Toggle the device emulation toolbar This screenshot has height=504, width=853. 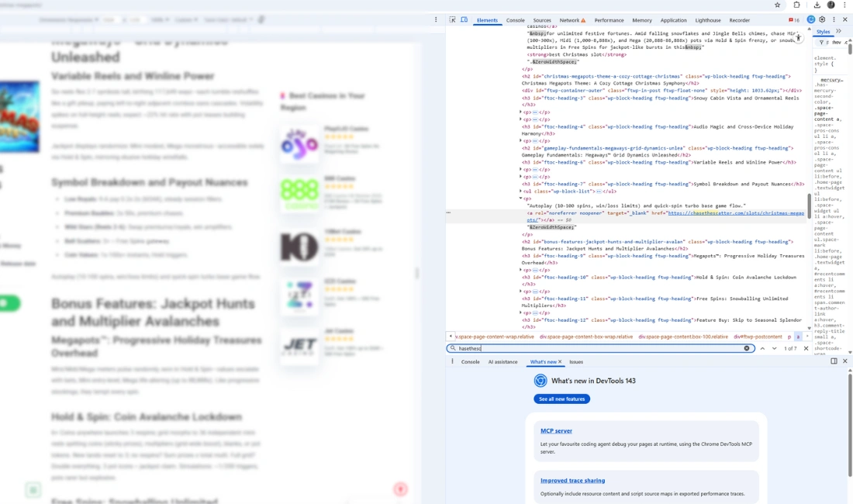(x=464, y=19)
